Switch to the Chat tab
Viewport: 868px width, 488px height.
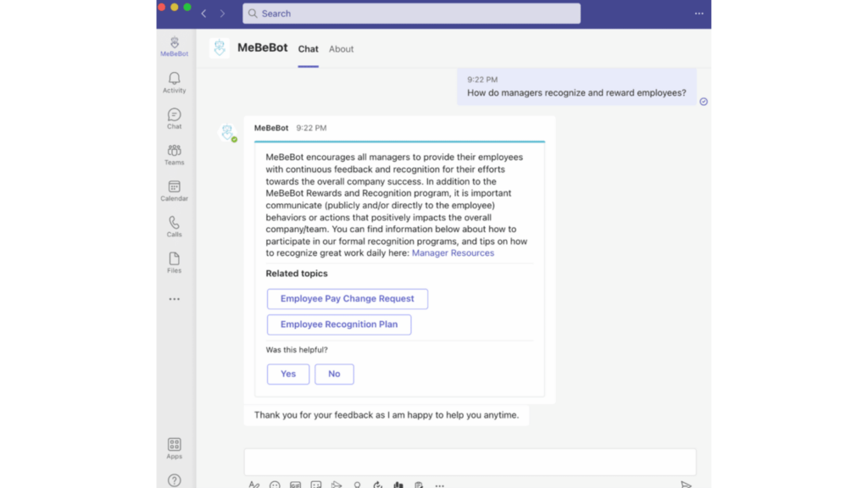tap(309, 48)
